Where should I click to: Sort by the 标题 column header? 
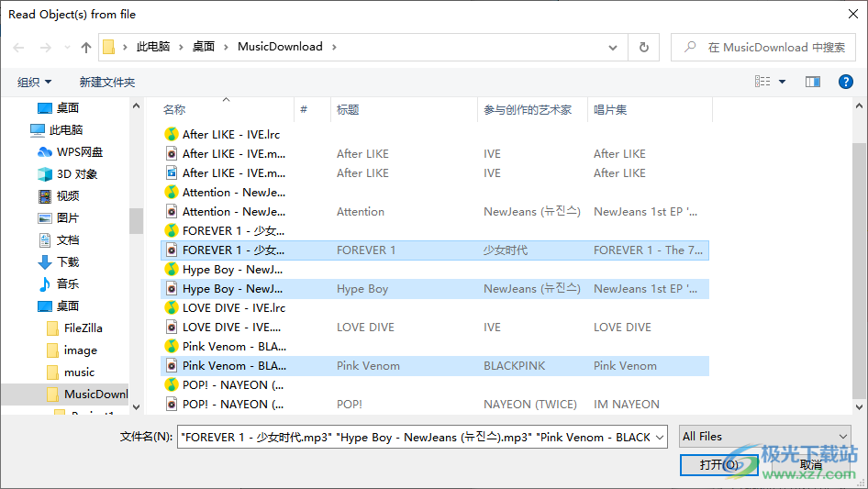click(349, 110)
